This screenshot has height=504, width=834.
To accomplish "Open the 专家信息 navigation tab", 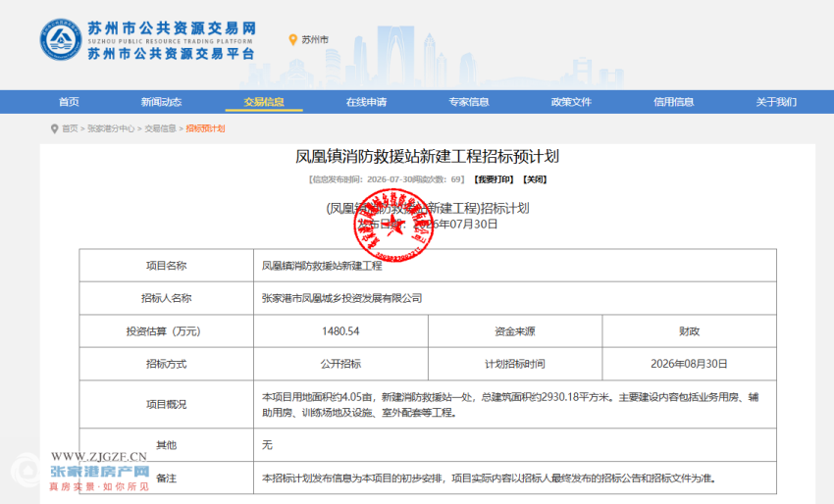I will 469,102.
